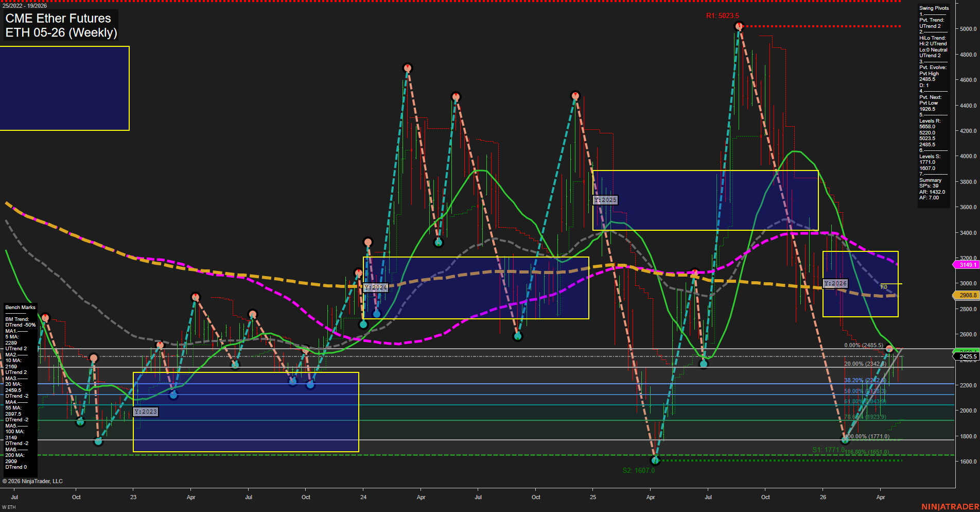The height and width of the screenshot is (512, 980).
Task: Select the 5220.0 resistance level value
Action: (927, 133)
